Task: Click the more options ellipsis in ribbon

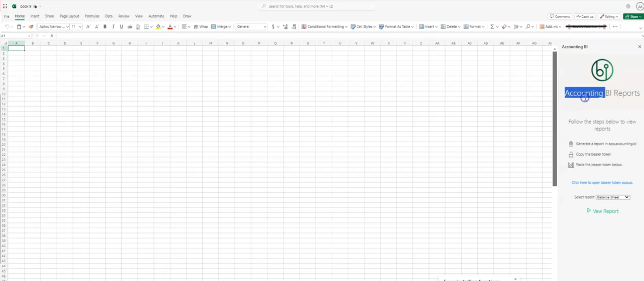Action: pyautogui.click(x=615, y=27)
